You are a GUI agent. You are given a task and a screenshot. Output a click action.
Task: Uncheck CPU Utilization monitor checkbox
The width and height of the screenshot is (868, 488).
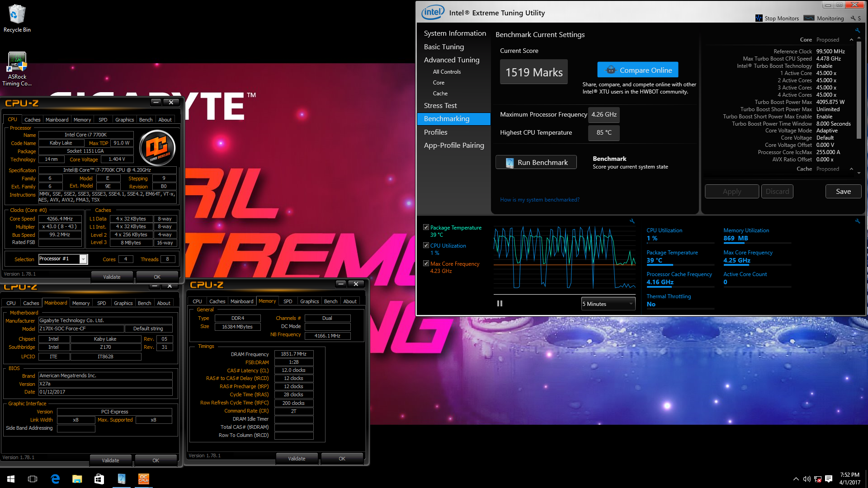426,245
